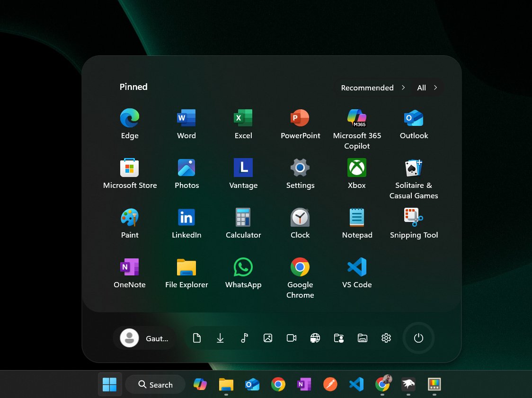Expand the Recommended section chevron
Viewport: 532px width, 398px height.
point(403,88)
